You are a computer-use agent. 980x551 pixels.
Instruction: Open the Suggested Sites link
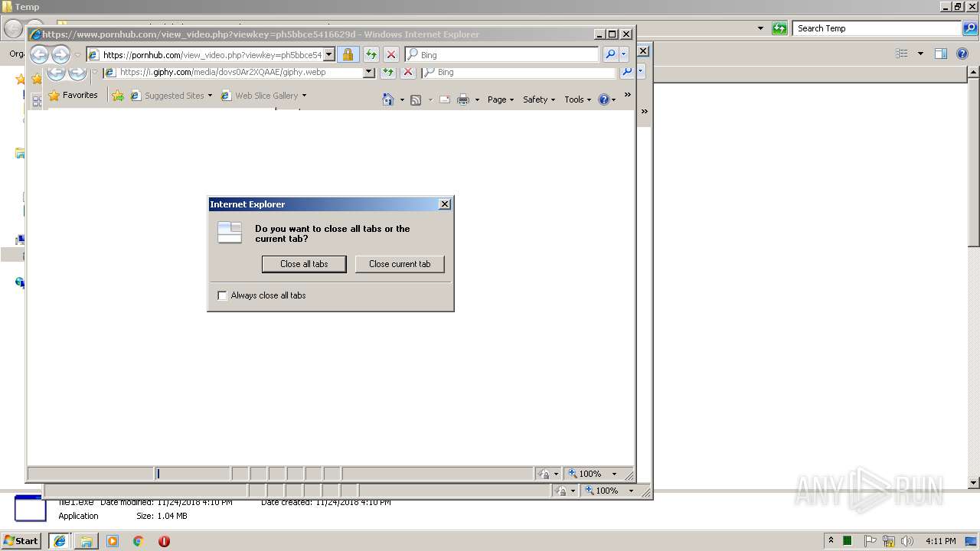pyautogui.click(x=171, y=96)
